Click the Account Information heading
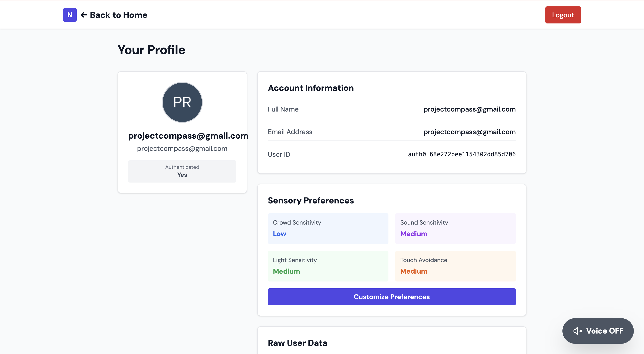644x354 pixels. click(310, 88)
